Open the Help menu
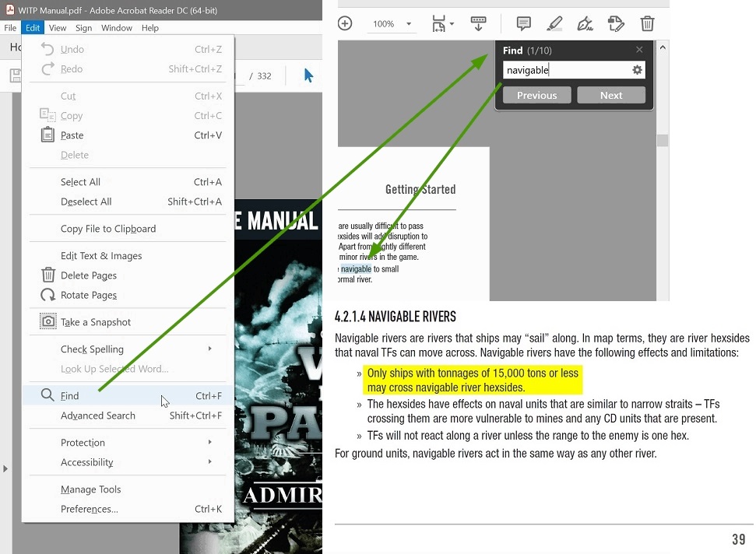This screenshot has height=554, width=756. click(x=150, y=28)
